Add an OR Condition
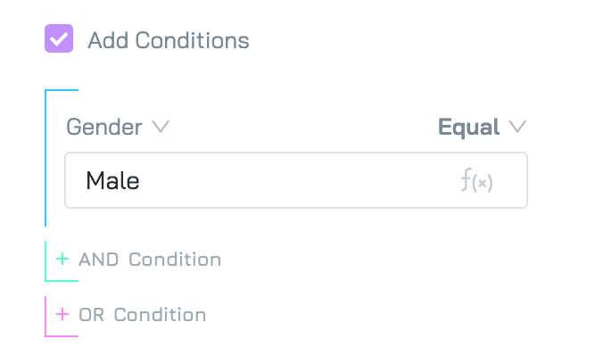The height and width of the screenshot is (364, 612). tap(131, 314)
